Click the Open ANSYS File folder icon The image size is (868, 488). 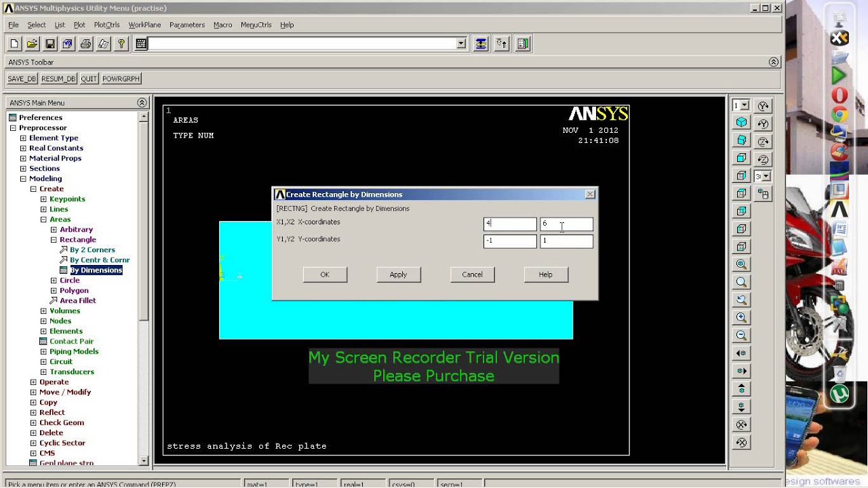(32, 44)
